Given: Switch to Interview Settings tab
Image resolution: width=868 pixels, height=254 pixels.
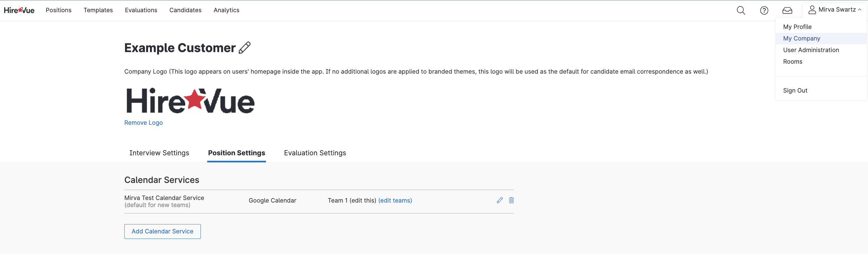Looking at the screenshot, I should pyautogui.click(x=159, y=153).
